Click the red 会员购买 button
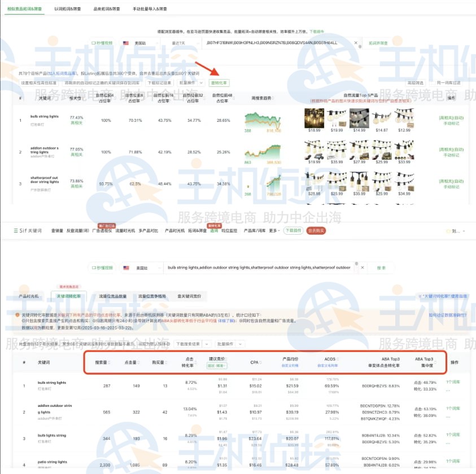The image size is (476, 474). (x=316, y=231)
